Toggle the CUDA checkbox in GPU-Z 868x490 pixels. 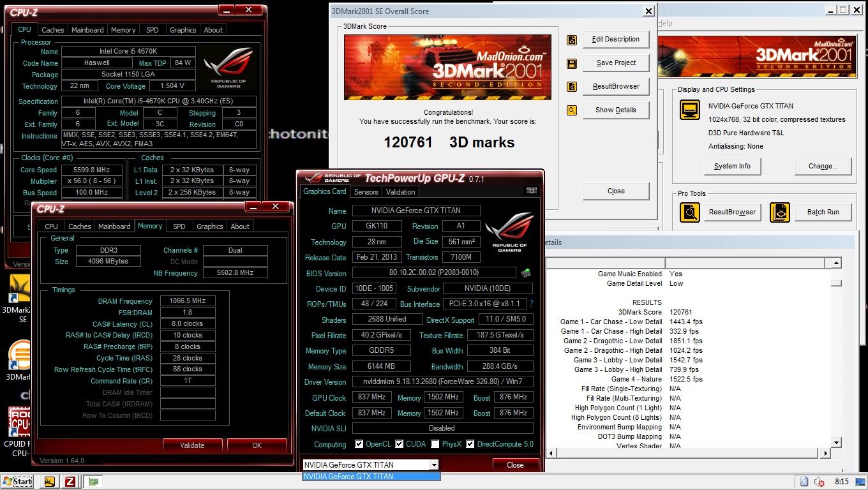400,444
